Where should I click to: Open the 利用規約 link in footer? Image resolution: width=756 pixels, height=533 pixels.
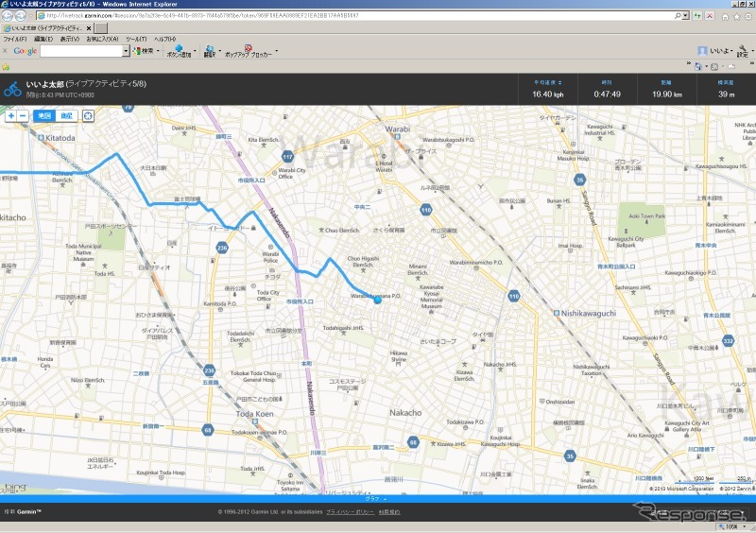click(389, 512)
